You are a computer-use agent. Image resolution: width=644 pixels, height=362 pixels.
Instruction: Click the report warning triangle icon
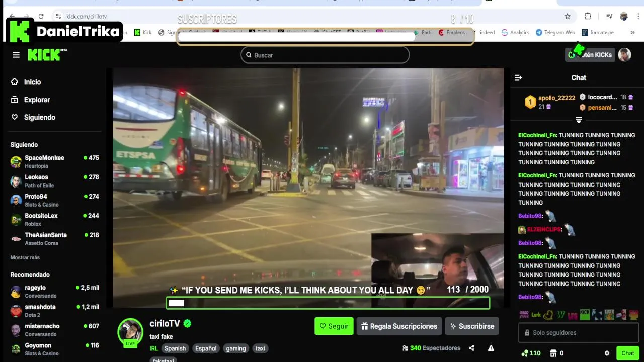click(491, 348)
